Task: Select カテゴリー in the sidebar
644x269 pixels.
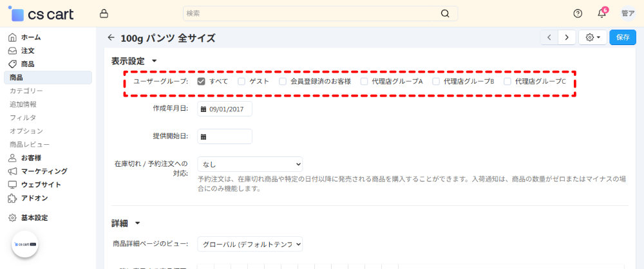Action: pos(26,91)
